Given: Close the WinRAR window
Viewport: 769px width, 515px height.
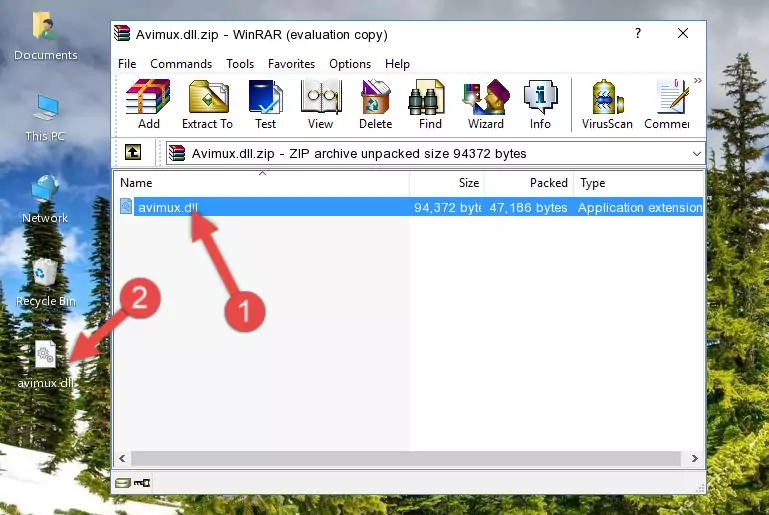Looking at the screenshot, I should [x=683, y=33].
